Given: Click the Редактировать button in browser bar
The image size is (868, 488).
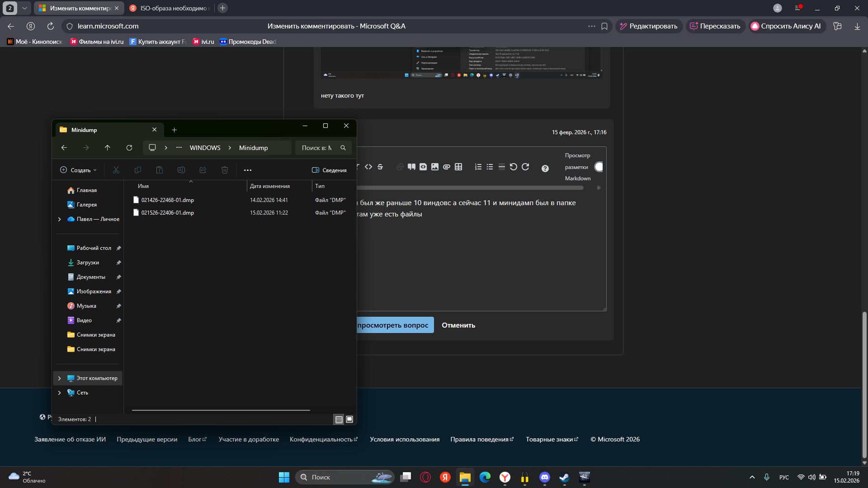Looking at the screenshot, I should click(648, 26).
